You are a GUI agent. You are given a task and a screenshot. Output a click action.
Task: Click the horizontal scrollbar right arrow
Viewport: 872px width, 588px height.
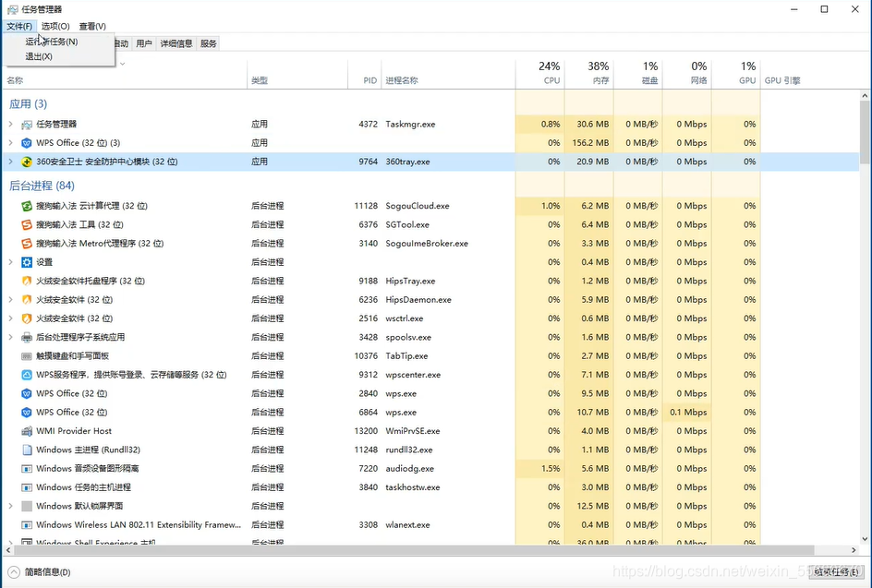(x=854, y=550)
